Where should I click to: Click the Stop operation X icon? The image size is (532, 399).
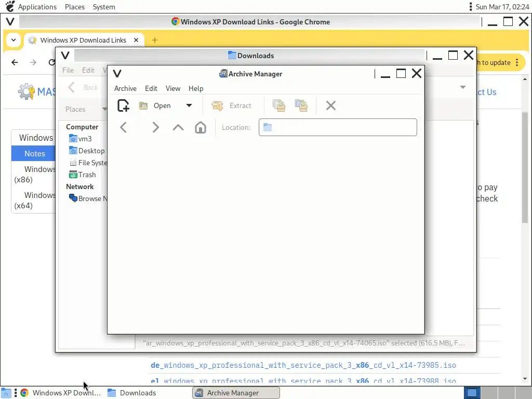pyautogui.click(x=331, y=105)
